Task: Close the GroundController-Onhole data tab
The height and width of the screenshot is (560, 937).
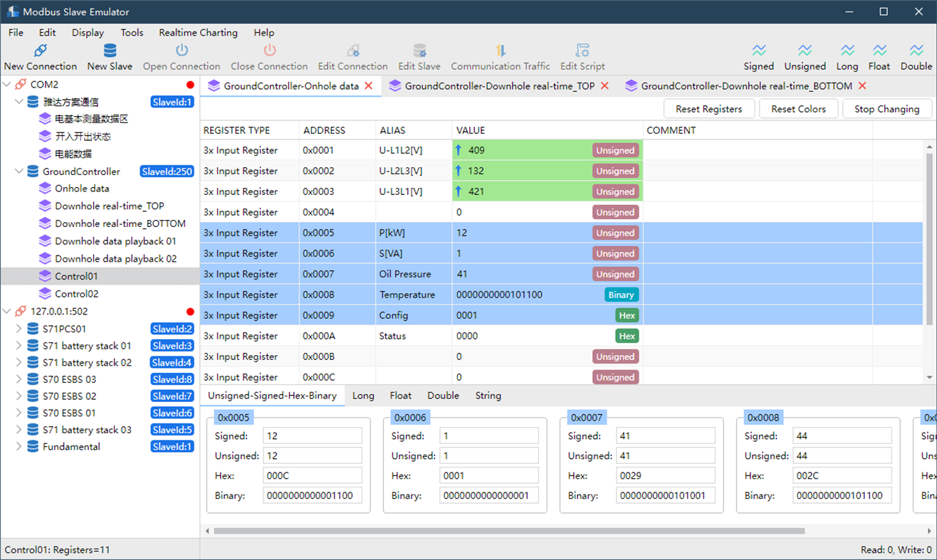Action: pos(369,86)
